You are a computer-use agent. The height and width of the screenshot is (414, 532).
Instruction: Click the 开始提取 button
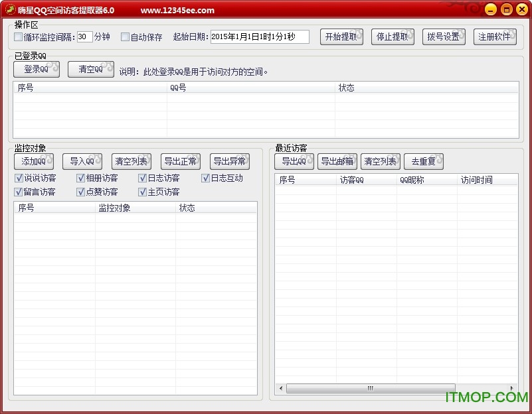tap(341, 37)
